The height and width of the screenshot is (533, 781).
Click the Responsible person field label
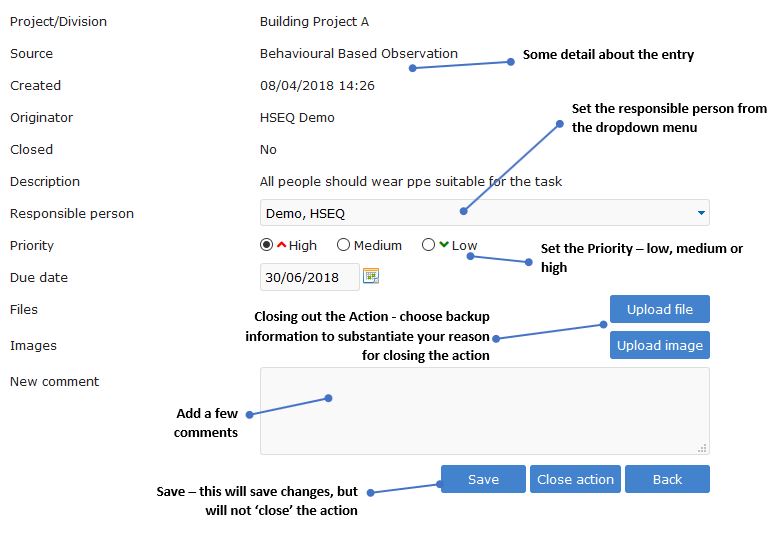coord(72,213)
